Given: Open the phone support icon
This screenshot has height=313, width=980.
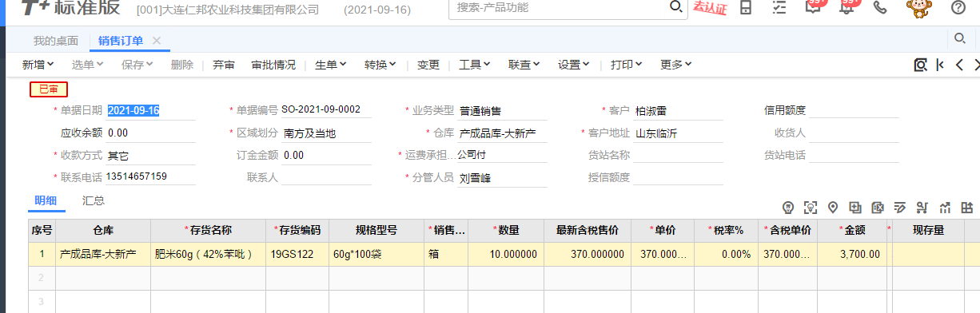Looking at the screenshot, I should point(880,8).
